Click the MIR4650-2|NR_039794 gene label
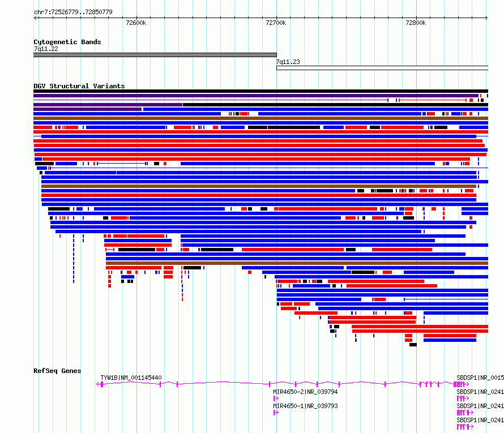Image resolution: width=504 pixels, height=433 pixels. 305,392
